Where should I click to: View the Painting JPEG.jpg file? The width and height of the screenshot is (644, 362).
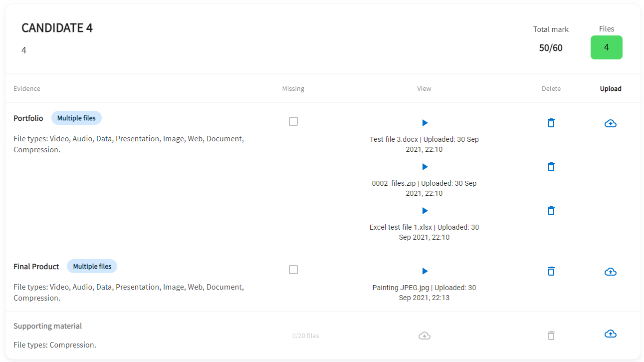tap(425, 271)
